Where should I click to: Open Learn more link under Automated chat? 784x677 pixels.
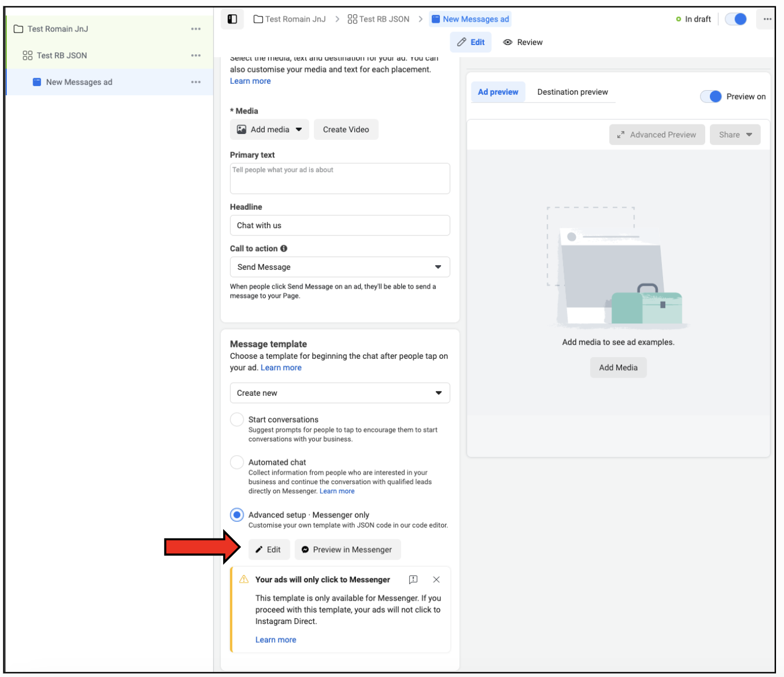pyautogui.click(x=337, y=491)
